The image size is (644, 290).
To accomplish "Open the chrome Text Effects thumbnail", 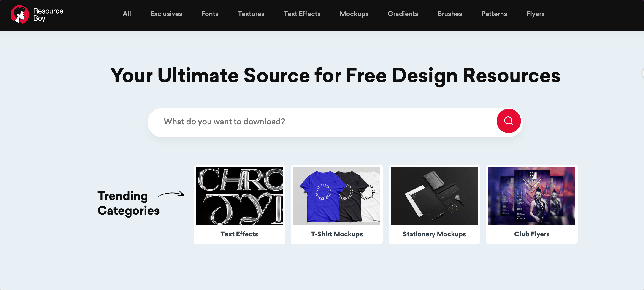I will coord(239,196).
